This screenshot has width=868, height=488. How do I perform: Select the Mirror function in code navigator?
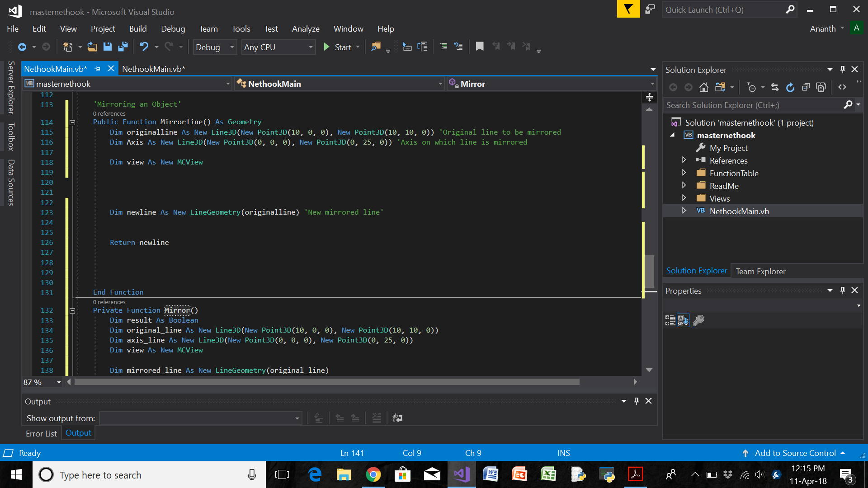coord(548,84)
